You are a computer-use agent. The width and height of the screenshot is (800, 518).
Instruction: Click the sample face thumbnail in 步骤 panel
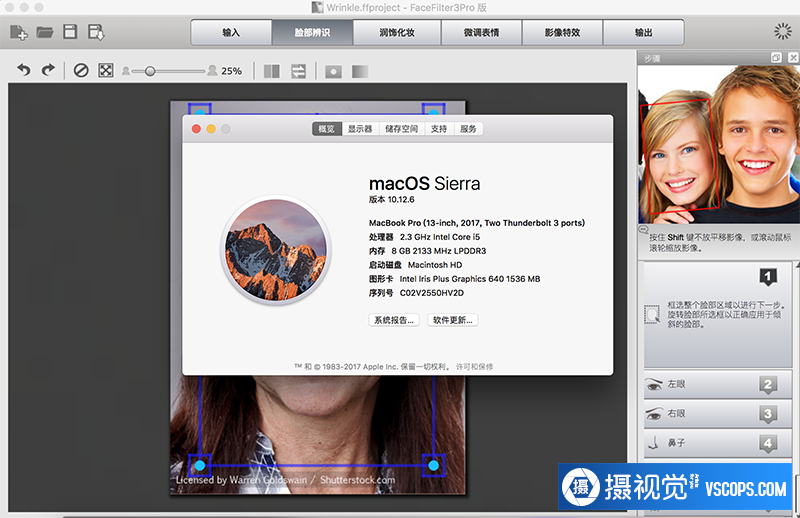[718, 144]
